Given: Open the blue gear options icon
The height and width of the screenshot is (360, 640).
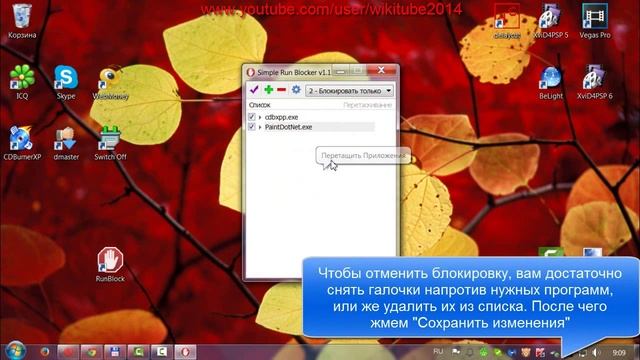Looking at the screenshot, I should pos(296,89).
